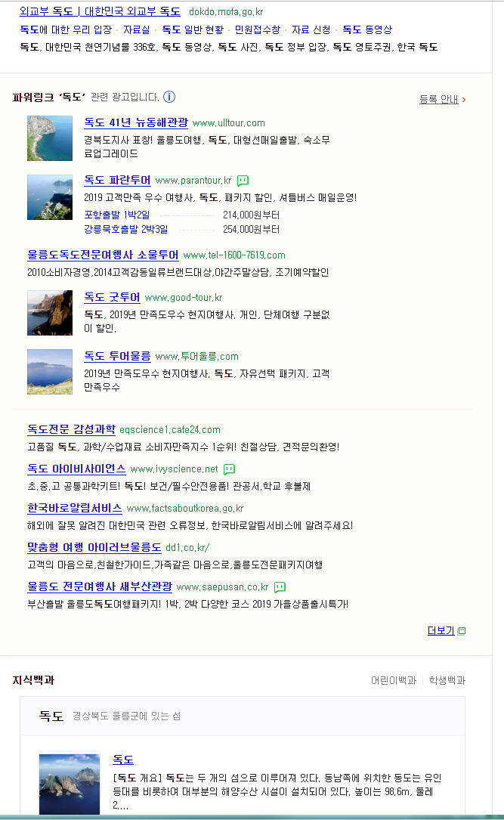Open 독도 파란투어 ad title link
The width and height of the screenshot is (504, 820).
coord(117,180)
